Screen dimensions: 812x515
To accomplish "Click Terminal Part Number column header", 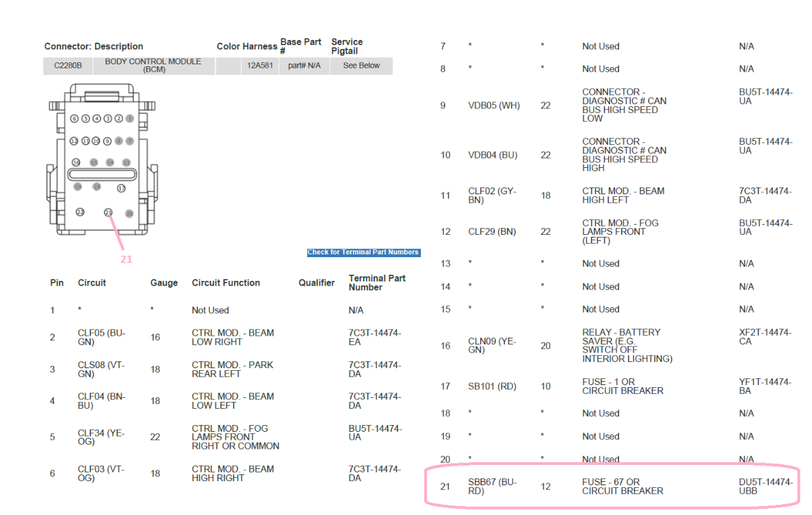I will (x=376, y=283).
